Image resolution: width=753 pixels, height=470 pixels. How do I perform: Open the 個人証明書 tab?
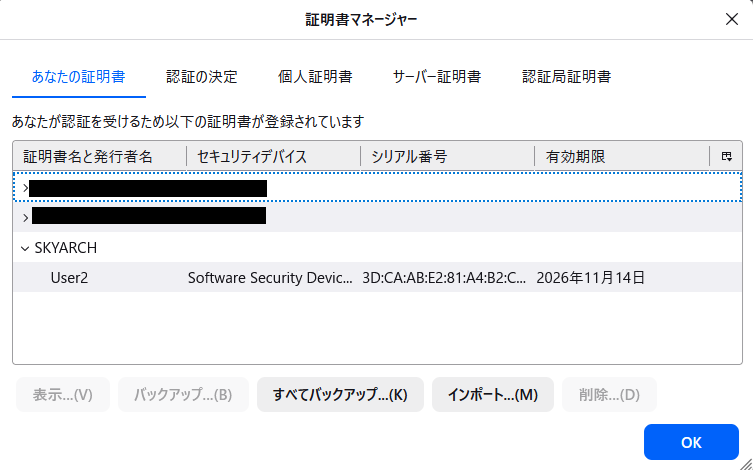point(315,76)
